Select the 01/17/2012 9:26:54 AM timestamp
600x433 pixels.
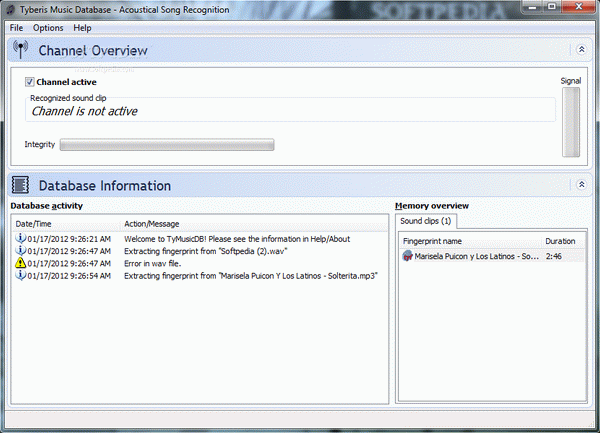click(x=69, y=276)
